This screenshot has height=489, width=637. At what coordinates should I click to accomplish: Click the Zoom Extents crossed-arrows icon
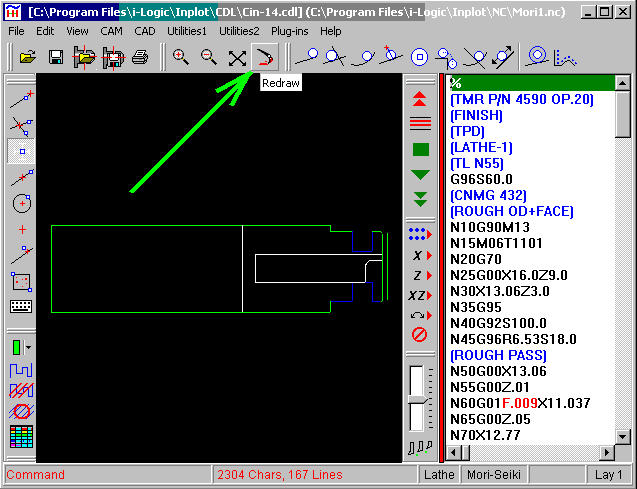pos(237,57)
